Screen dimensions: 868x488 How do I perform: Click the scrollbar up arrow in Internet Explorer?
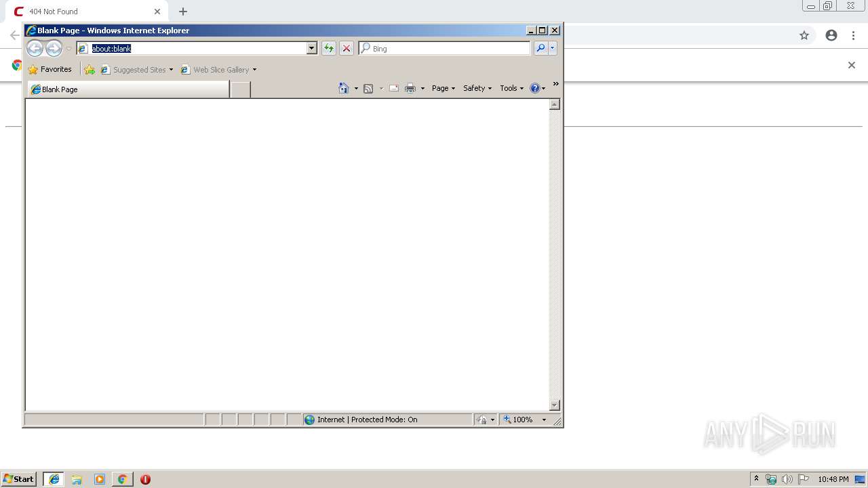coord(554,104)
